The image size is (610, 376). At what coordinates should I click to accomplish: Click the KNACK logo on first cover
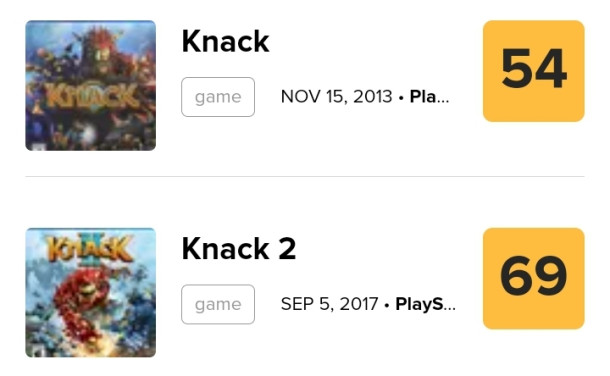[x=91, y=95]
